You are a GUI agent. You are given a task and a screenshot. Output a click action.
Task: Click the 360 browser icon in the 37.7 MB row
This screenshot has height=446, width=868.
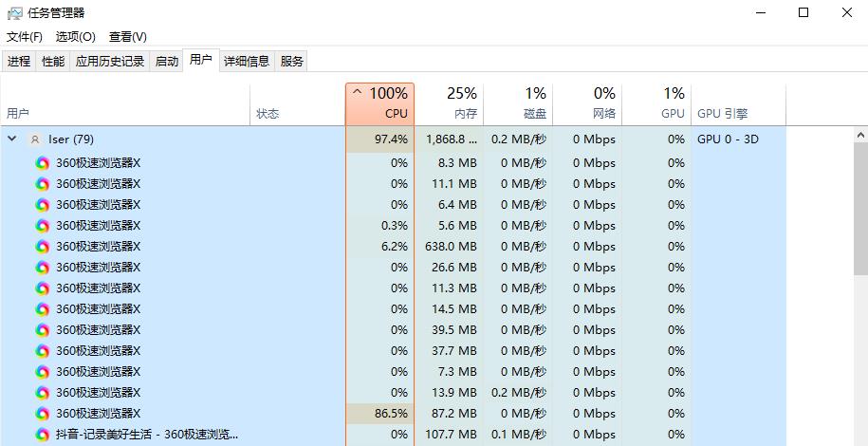tap(42, 351)
